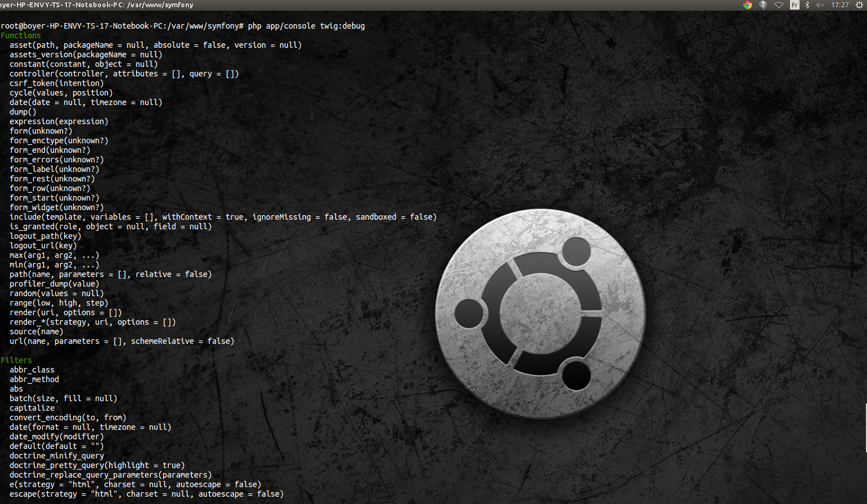The height and width of the screenshot is (504, 867).
Task: Click the 'logout_url(key)' line
Action: coord(43,246)
